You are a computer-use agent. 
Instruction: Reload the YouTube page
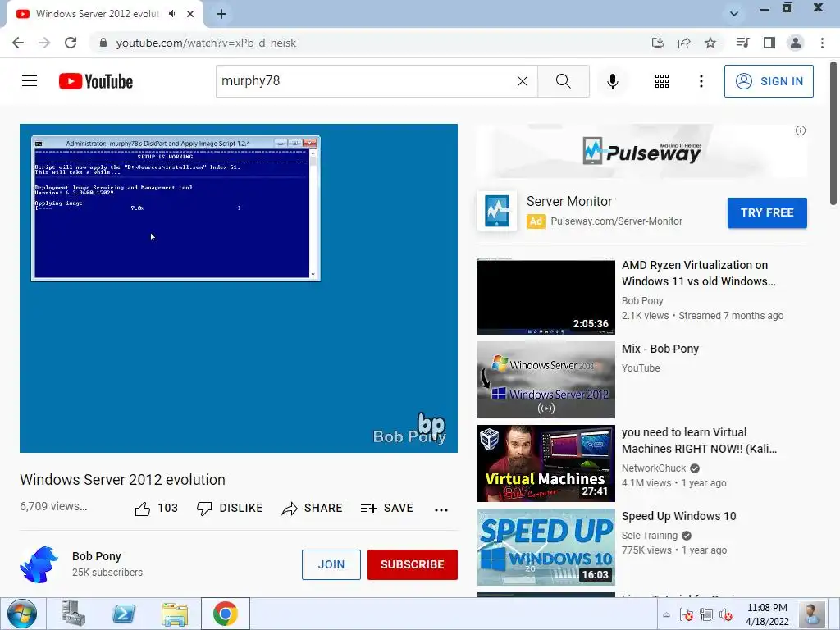[x=71, y=43]
